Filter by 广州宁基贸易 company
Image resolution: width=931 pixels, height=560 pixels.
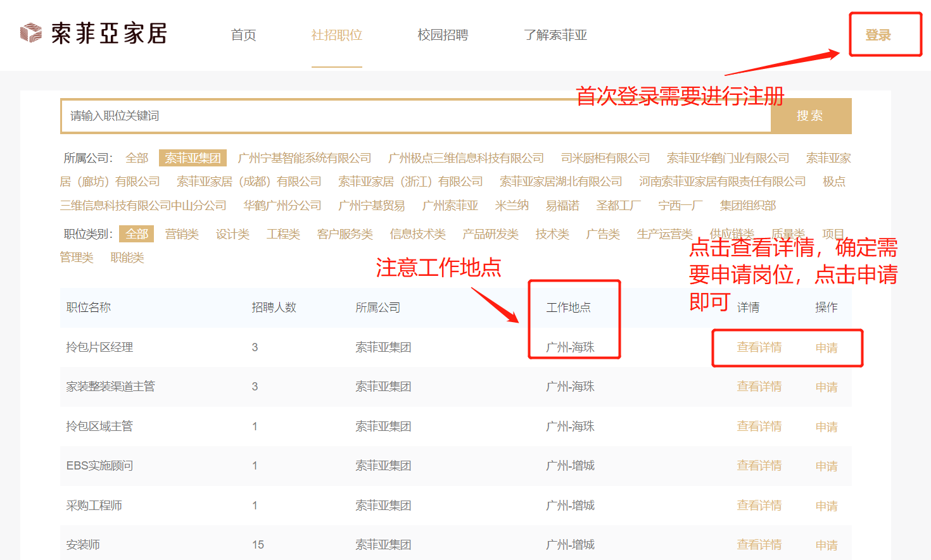coord(372,206)
